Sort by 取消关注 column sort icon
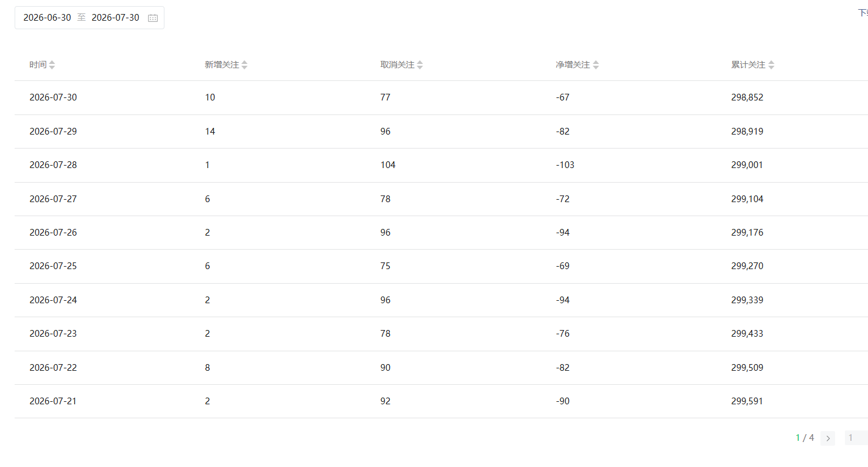The width and height of the screenshot is (868, 467). tap(420, 65)
